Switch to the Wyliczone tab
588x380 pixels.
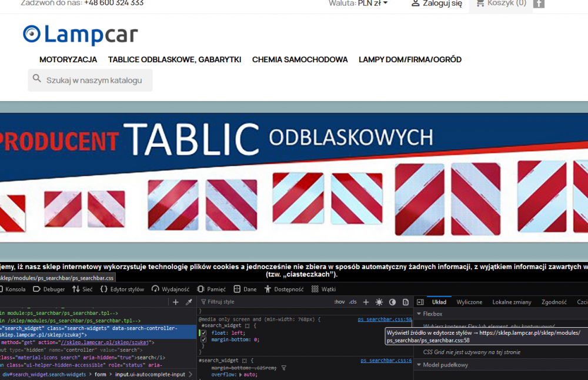click(x=469, y=302)
